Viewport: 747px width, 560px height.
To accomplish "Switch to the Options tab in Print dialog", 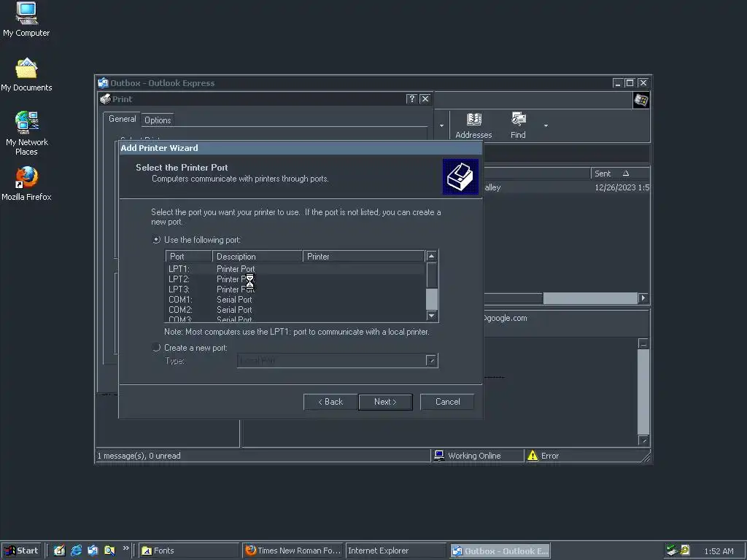I will tap(158, 120).
